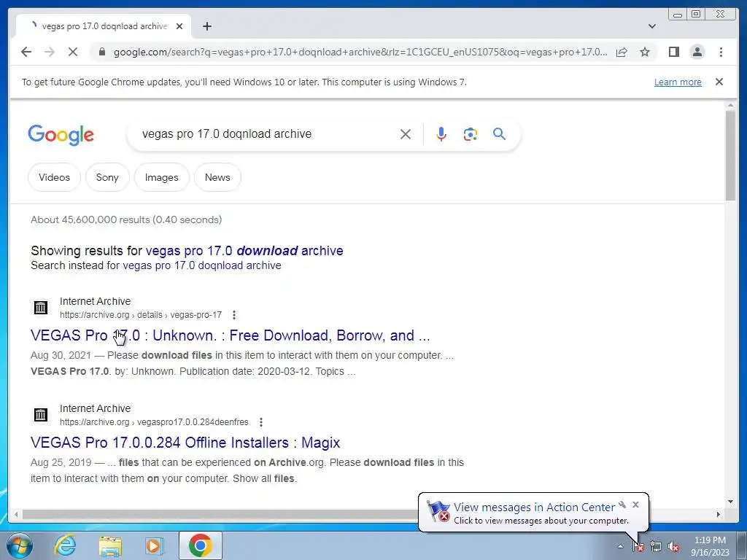
Task: Dismiss the Windows 7 update infobar
Action: pos(719,82)
